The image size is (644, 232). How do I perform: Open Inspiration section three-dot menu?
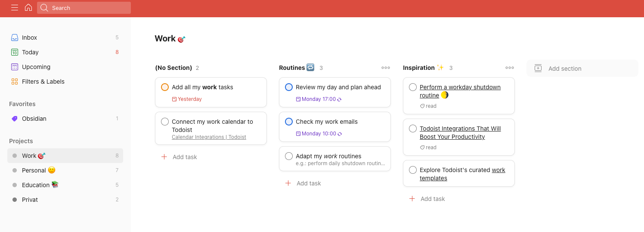point(510,68)
